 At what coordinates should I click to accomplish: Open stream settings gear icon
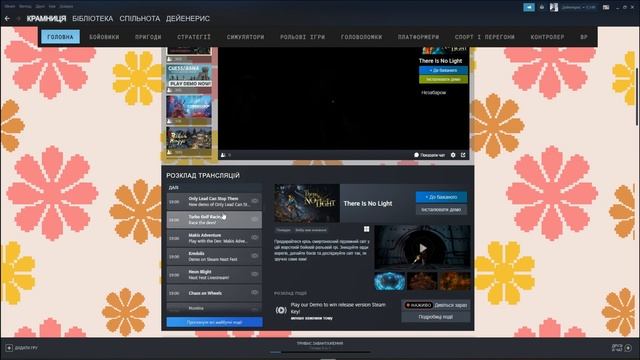coord(453,155)
